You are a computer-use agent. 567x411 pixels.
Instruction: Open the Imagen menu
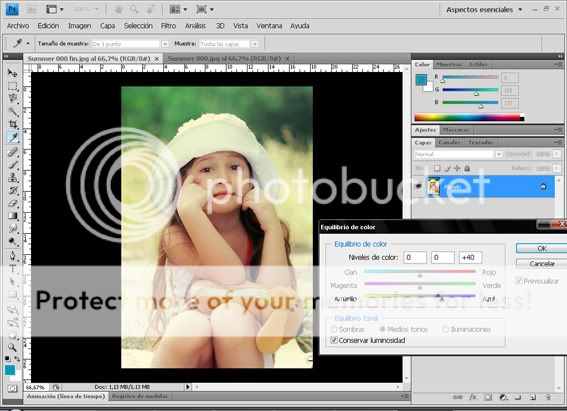pyautogui.click(x=80, y=26)
